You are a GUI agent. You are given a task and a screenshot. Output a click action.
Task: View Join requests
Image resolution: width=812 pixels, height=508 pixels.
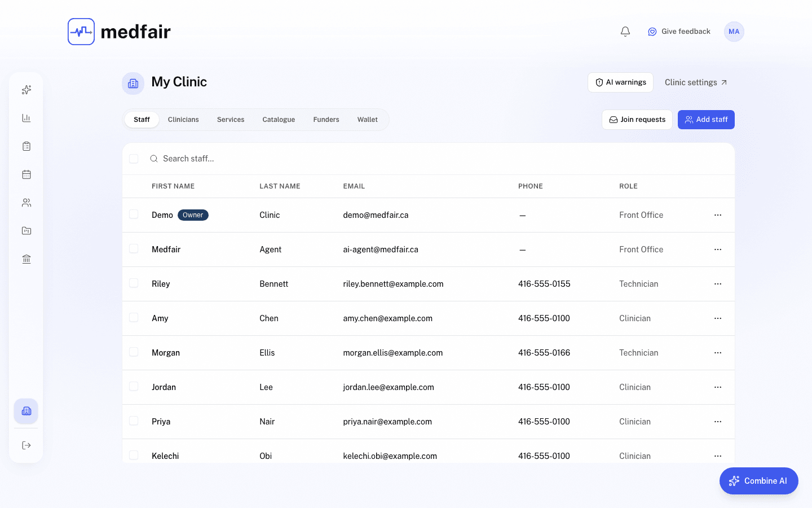click(637, 120)
